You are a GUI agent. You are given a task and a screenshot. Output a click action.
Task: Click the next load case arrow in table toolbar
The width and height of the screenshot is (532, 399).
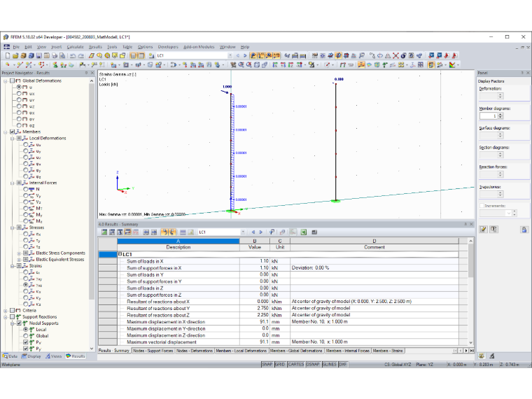pos(260,232)
